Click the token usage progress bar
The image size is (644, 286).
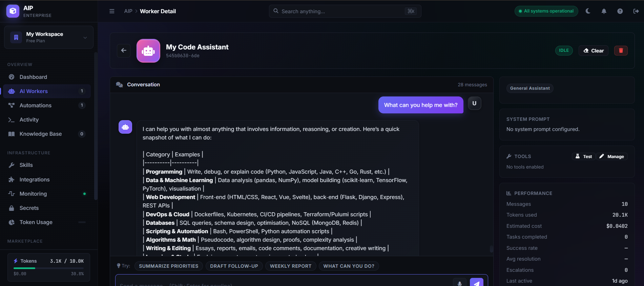pyautogui.click(x=48, y=268)
